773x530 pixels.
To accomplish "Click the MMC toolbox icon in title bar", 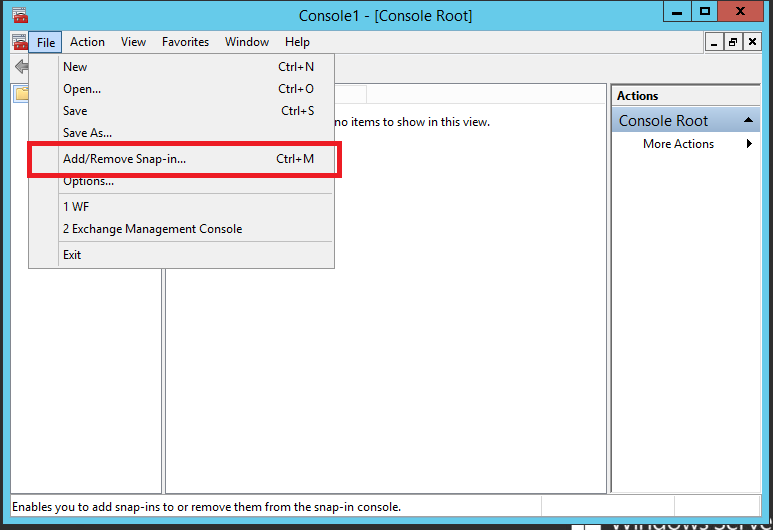I will (x=18, y=15).
